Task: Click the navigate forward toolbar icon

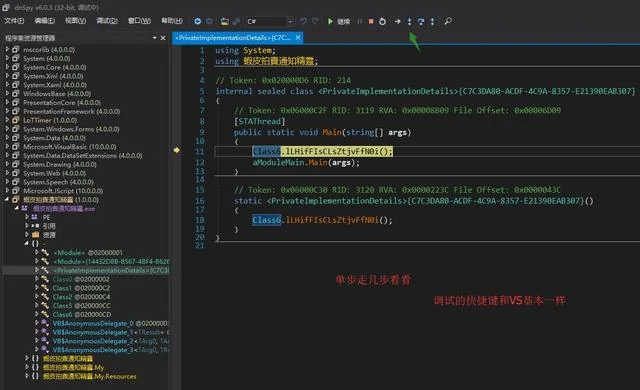Action: [209, 21]
